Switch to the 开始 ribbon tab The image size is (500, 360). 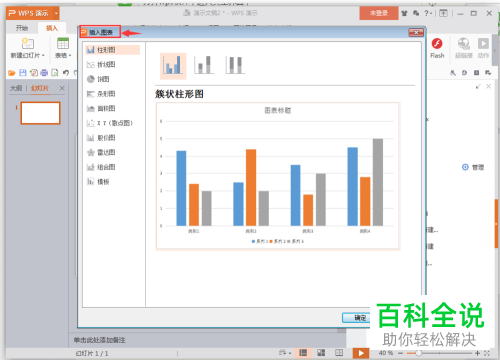(22, 28)
